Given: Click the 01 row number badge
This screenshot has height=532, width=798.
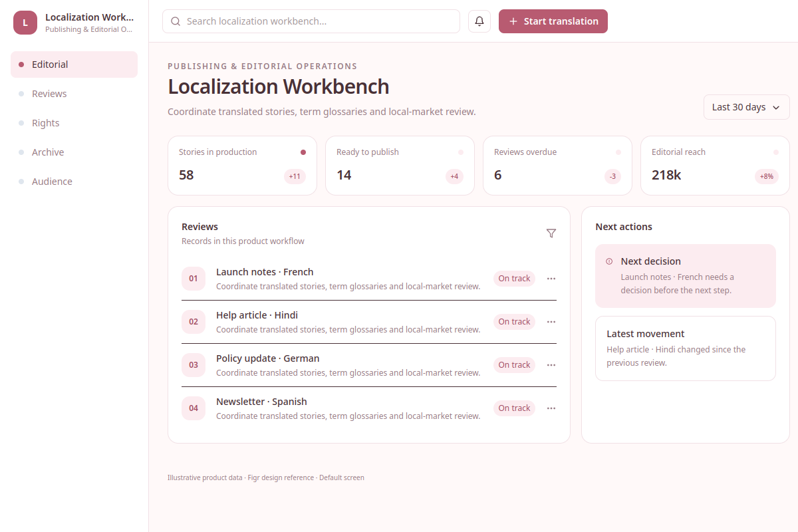Looking at the screenshot, I should pos(194,279).
